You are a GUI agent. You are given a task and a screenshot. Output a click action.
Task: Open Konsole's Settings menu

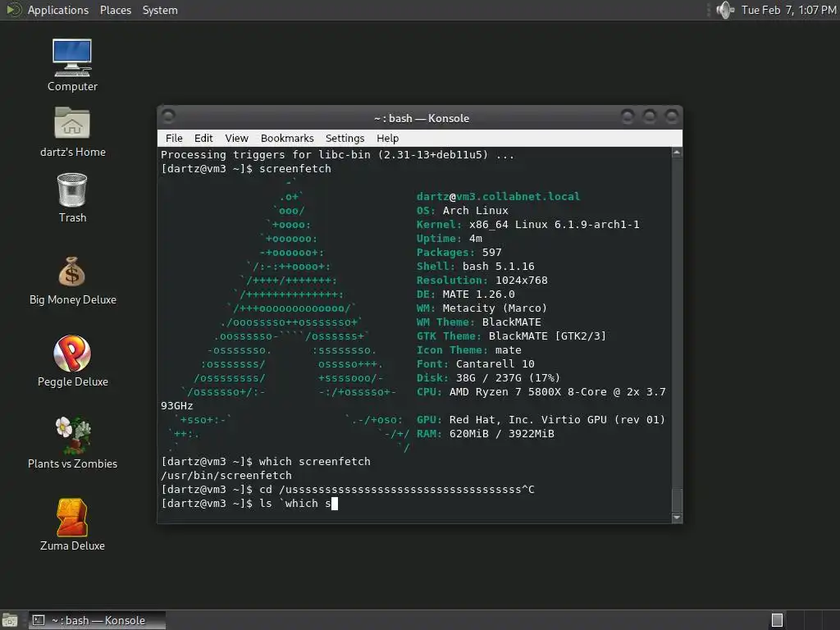coord(345,138)
